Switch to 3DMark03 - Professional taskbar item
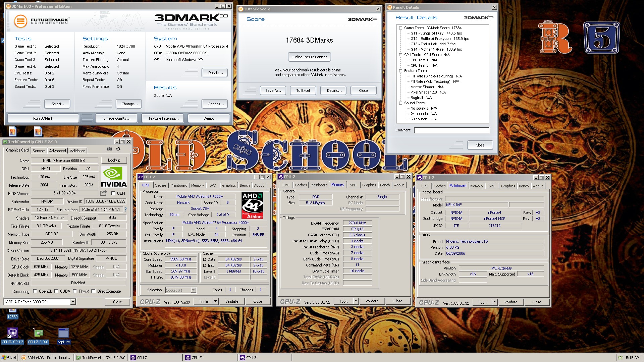 click(x=46, y=358)
